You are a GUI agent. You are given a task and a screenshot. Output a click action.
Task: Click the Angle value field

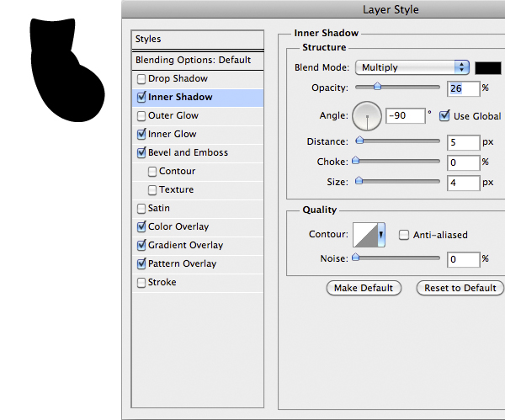404,116
